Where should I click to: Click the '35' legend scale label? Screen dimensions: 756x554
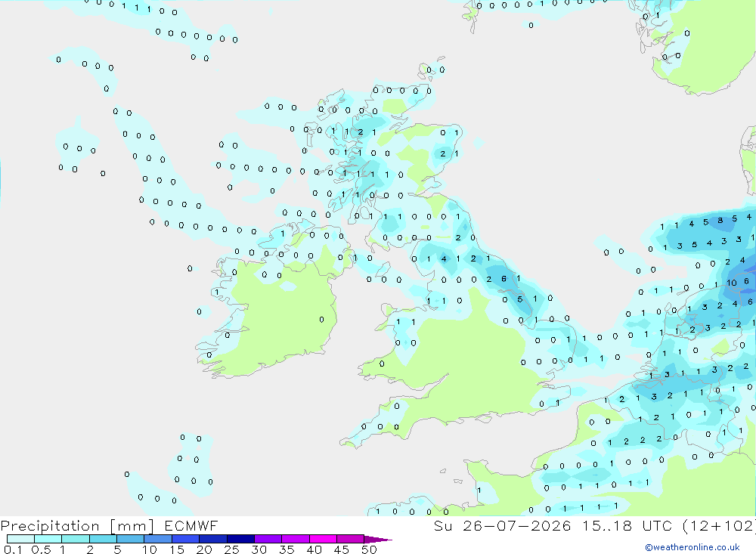[x=287, y=549]
